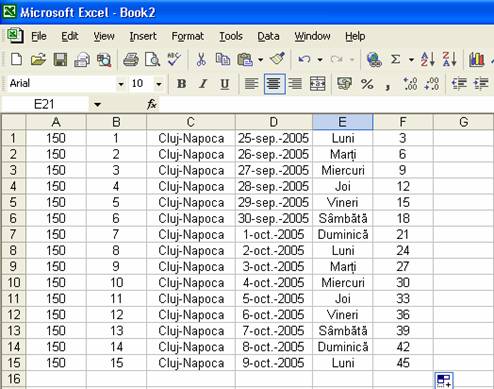Click the Name Box showing E21
This screenshot has height=389, width=494.
pyautogui.click(x=45, y=105)
